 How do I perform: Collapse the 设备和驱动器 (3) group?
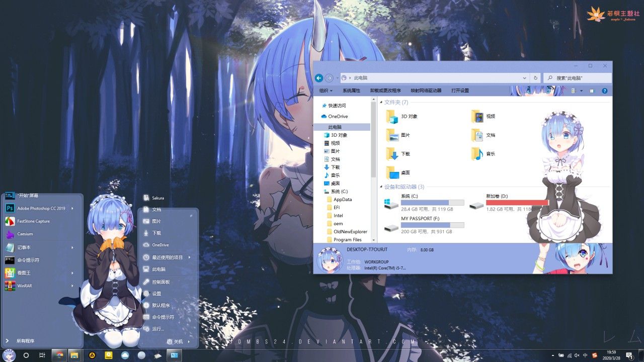pyautogui.click(x=381, y=187)
